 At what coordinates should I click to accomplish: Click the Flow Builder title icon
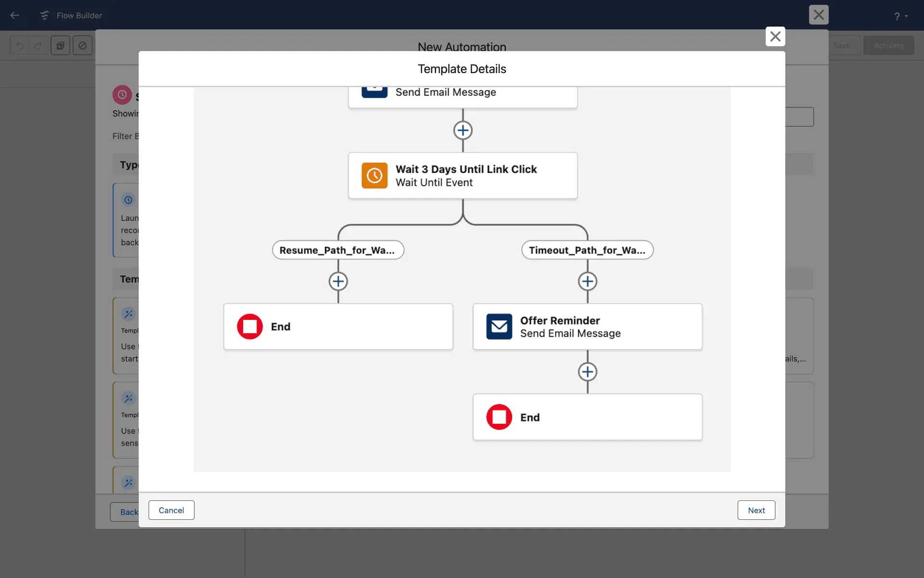[x=45, y=15]
